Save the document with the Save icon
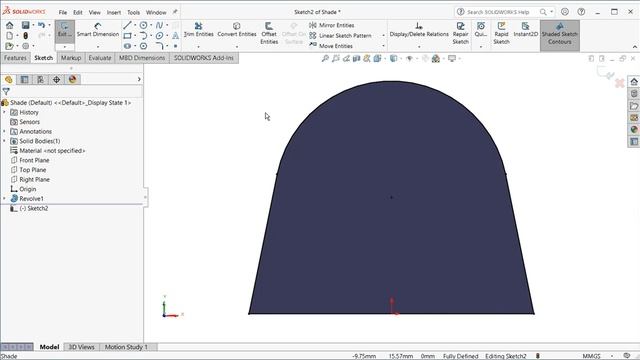Screen dimensions: 640x360 [x=25, y=25]
